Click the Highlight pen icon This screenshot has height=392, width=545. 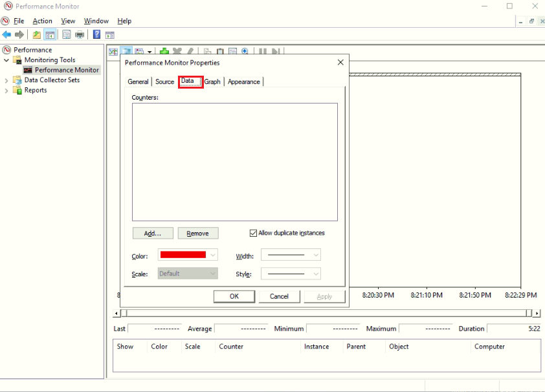pyautogui.click(x=190, y=51)
